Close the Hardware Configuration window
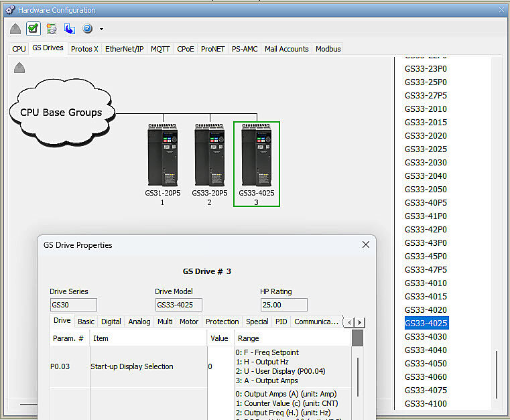The height and width of the screenshot is (420, 510). 501,10
